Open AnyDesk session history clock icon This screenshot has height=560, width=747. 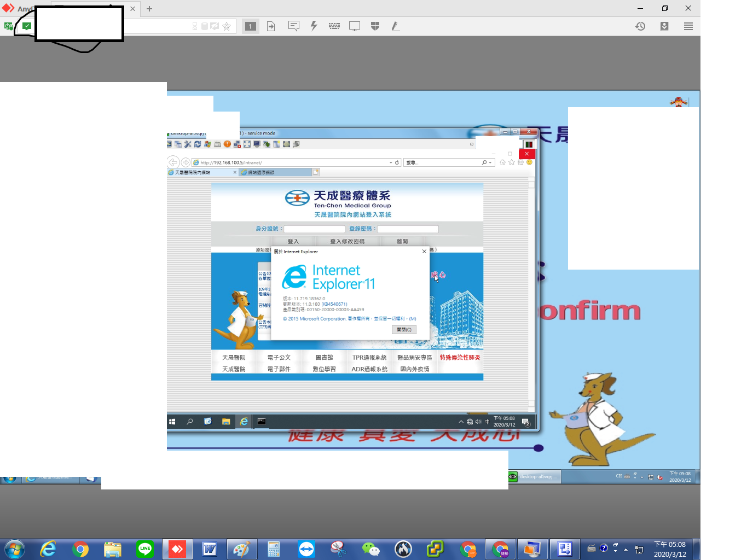(640, 26)
